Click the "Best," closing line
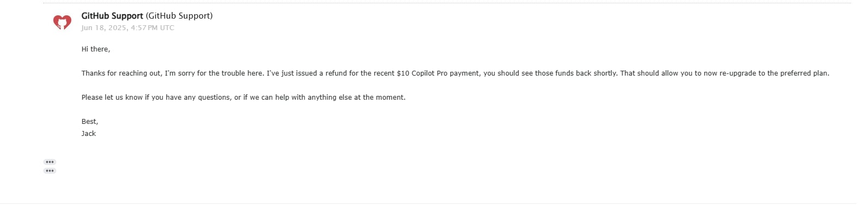868x211 pixels. click(x=90, y=122)
